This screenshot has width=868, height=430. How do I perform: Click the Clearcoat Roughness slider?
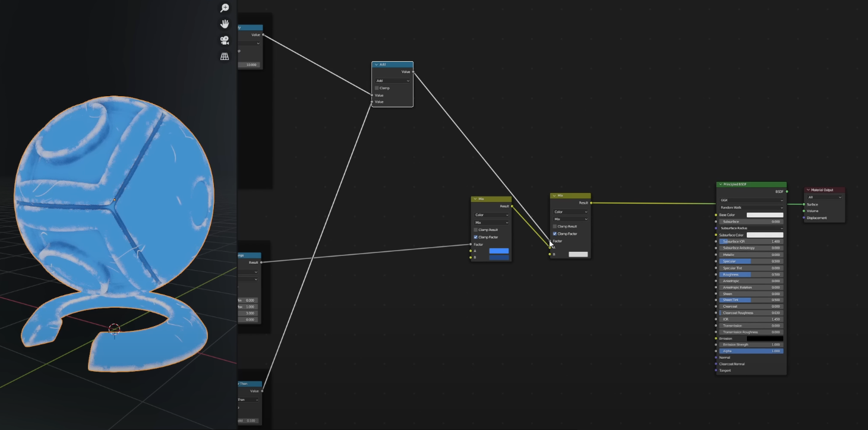[751, 313]
